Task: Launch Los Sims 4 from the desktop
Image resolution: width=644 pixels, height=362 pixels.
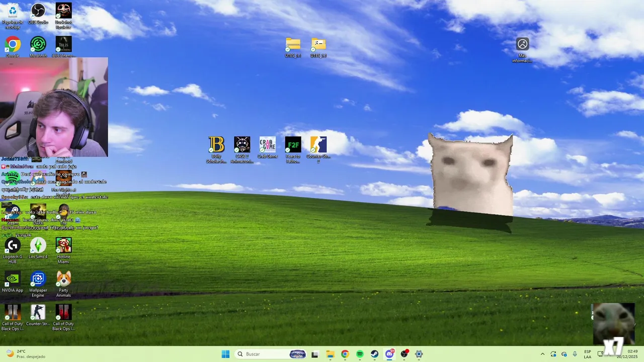Action: [x=38, y=248]
